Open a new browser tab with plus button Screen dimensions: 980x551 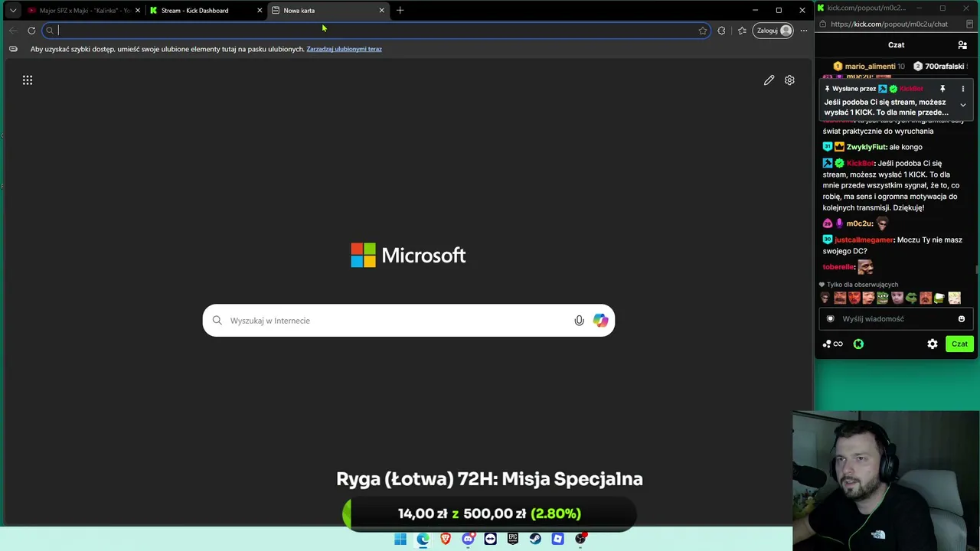(x=400, y=11)
